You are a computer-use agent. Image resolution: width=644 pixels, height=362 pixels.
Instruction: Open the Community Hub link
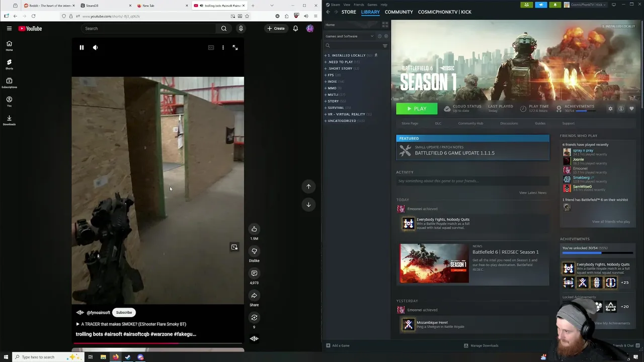[x=470, y=123]
